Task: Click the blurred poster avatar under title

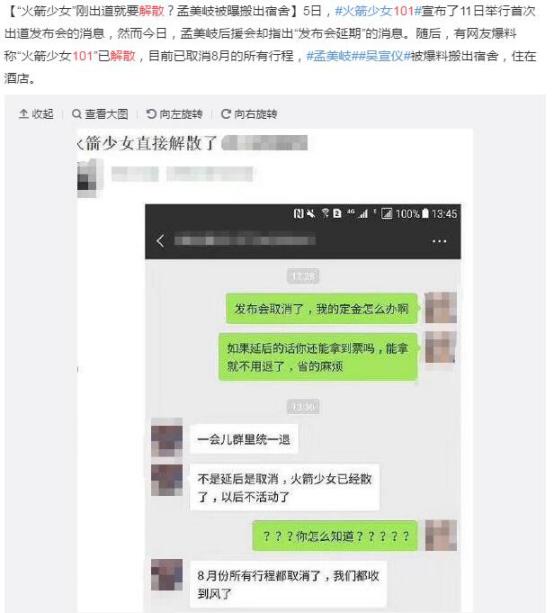Action: click(88, 178)
